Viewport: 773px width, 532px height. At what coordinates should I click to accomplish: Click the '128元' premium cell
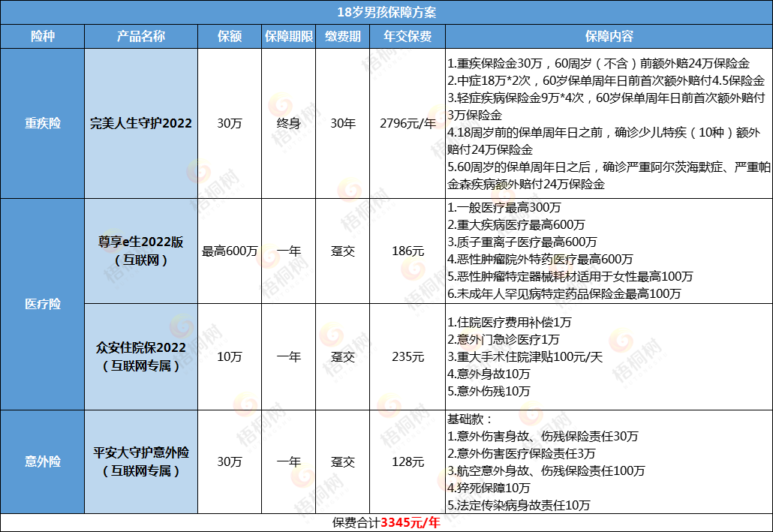(x=408, y=461)
